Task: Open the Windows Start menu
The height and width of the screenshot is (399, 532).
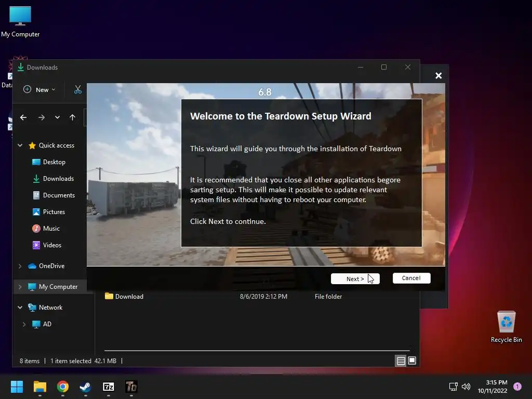Action: 17,387
